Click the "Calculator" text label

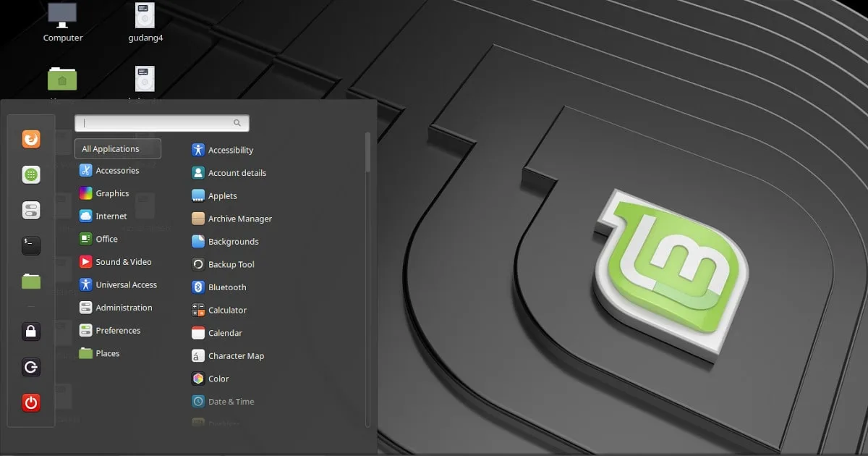(228, 311)
